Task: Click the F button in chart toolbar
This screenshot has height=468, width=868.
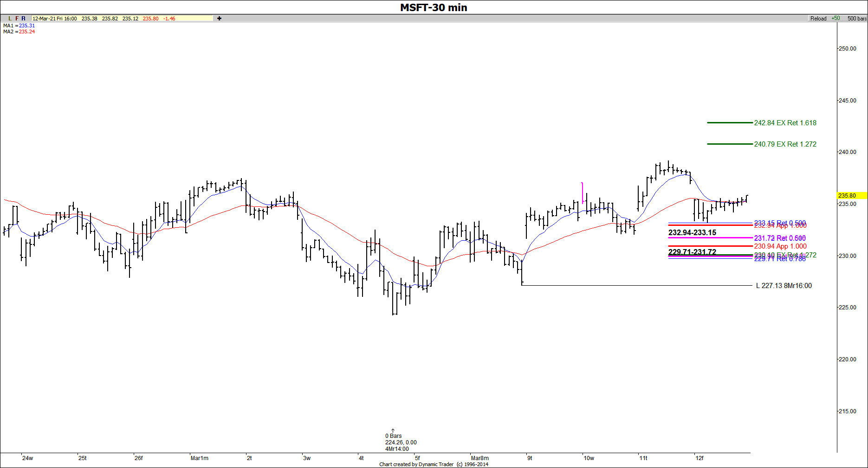Action: [x=17, y=19]
